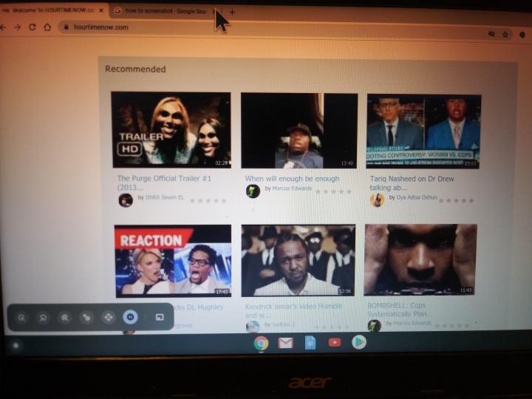Open the browser profile avatar
The image size is (532, 399).
pos(522,35)
